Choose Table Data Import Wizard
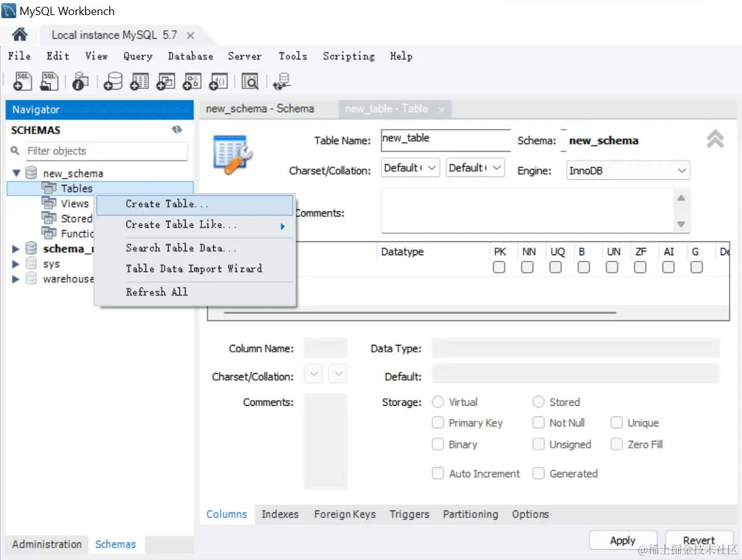Screen dimensions: 742x560 click(x=195, y=268)
